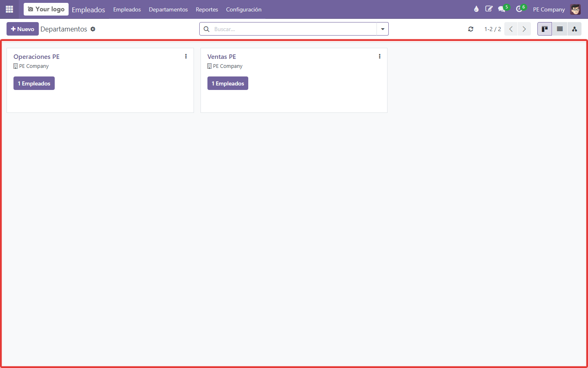588x368 pixels.
Task: Open the Empleados menu item
Action: click(127, 9)
